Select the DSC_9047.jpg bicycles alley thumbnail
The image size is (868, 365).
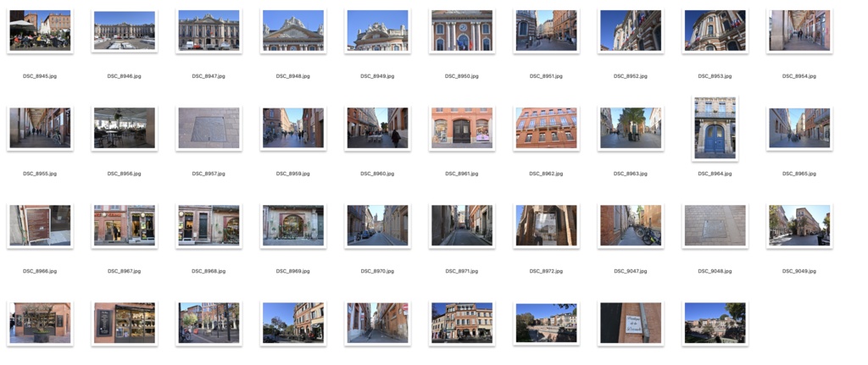[x=631, y=225]
